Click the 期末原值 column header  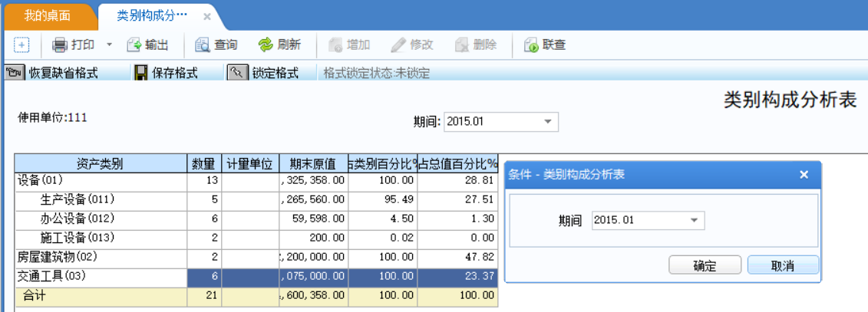(x=314, y=164)
